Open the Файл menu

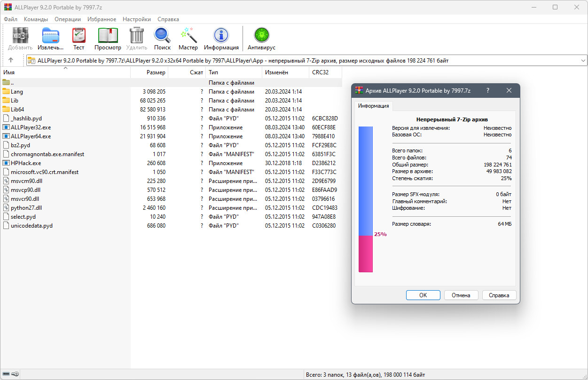[10, 19]
